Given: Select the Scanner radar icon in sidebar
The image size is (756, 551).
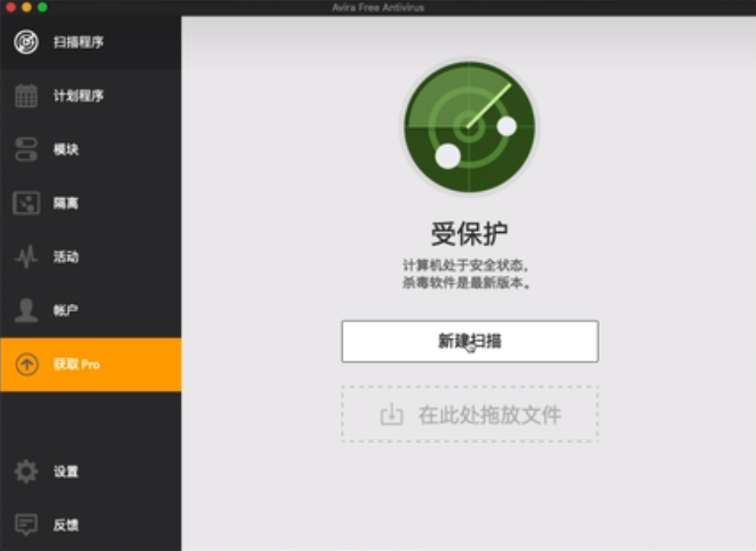Looking at the screenshot, I should click(x=26, y=43).
